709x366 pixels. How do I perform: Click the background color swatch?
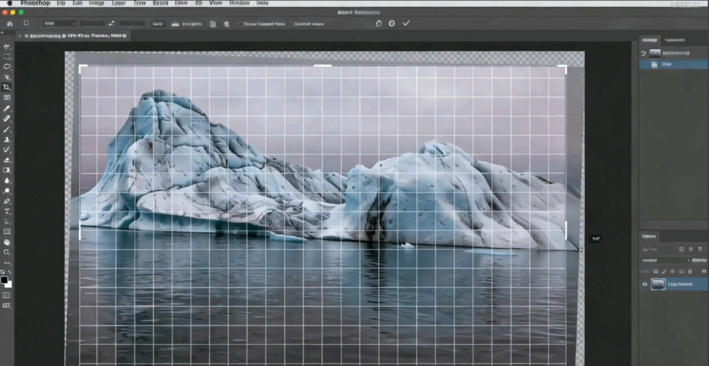8,284
